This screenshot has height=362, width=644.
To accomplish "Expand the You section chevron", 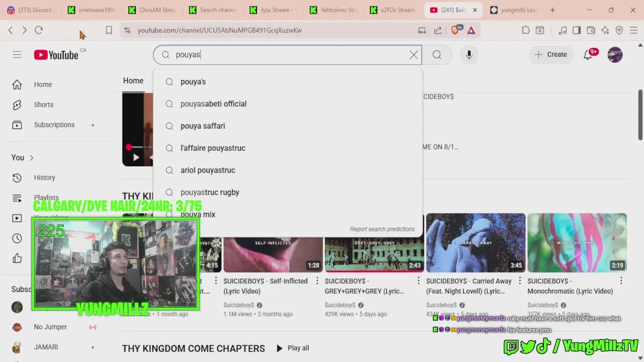I will tap(31, 158).
